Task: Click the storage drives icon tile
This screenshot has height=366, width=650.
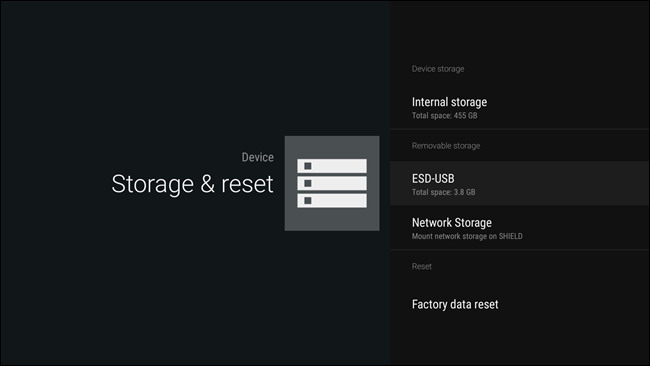Action: tap(332, 183)
